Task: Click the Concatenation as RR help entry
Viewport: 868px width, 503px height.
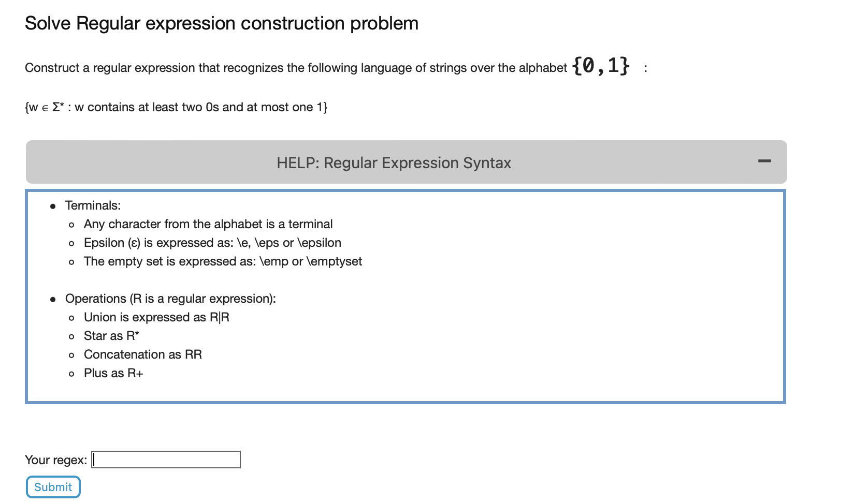Action: coord(143,354)
